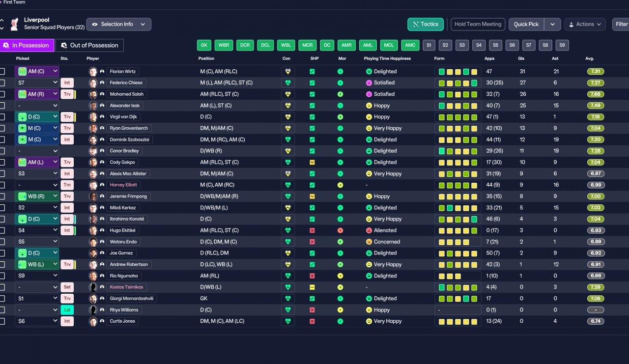
Task: Select the GK position pill
Action: coord(204,45)
